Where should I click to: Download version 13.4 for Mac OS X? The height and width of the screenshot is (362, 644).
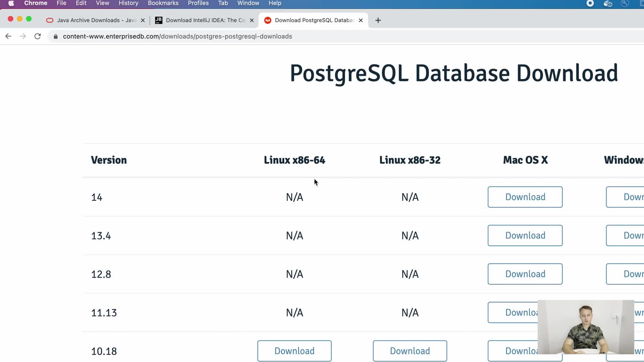[525, 236]
